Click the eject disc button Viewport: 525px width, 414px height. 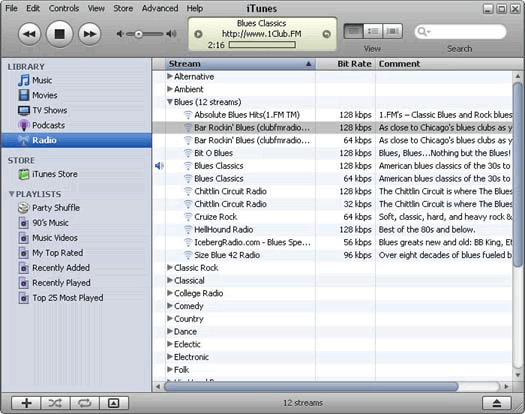[497, 403]
